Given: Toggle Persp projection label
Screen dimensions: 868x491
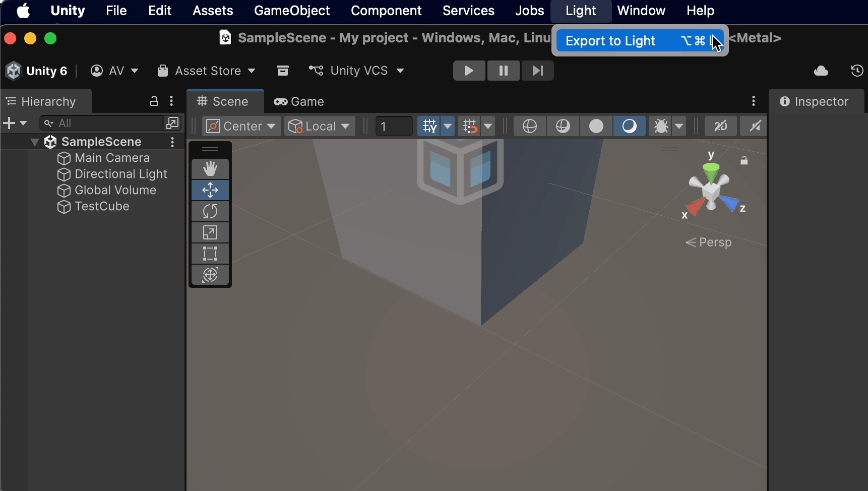Looking at the screenshot, I should coord(709,242).
